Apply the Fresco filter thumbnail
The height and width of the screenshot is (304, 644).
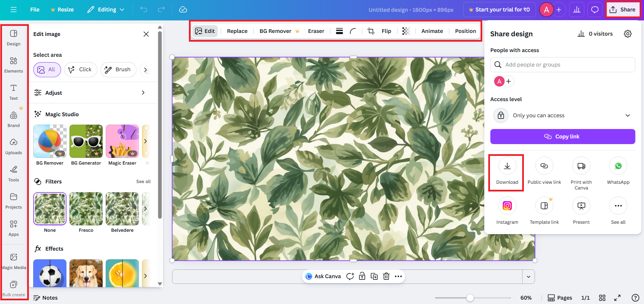tap(86, 209)
